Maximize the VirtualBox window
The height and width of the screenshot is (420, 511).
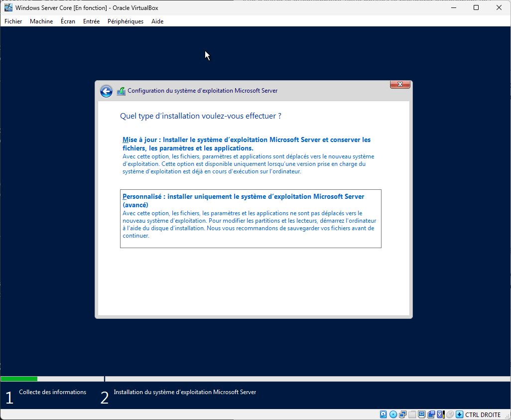tap(476, 7)
